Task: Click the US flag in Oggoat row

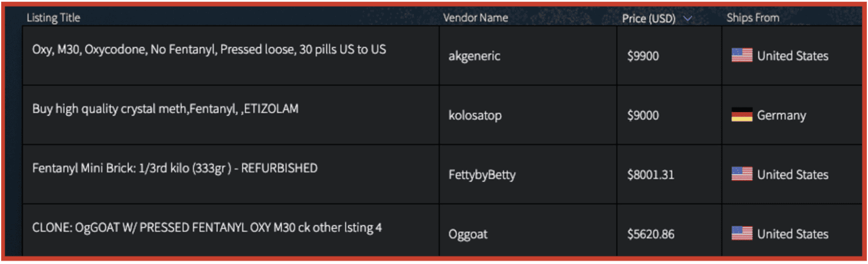Action: pos(741,233)
